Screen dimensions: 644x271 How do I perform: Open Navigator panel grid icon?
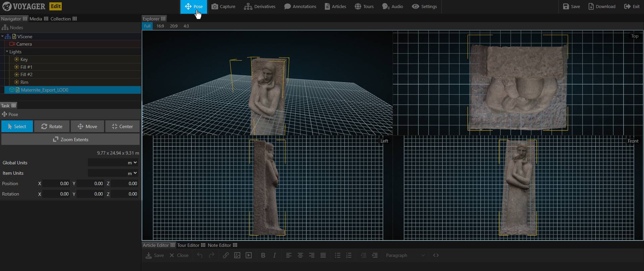(25, 19)
